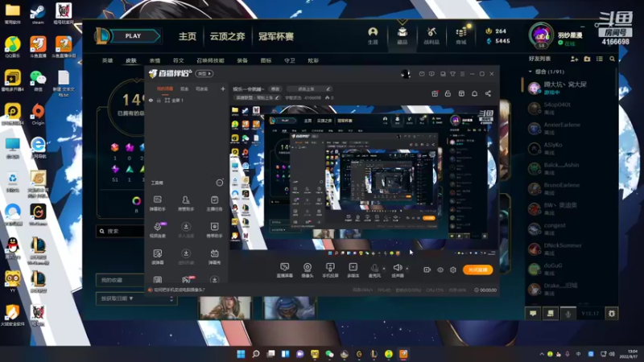Select 我的场景 scene tab

pyautogui.click(x=165, y=88)
